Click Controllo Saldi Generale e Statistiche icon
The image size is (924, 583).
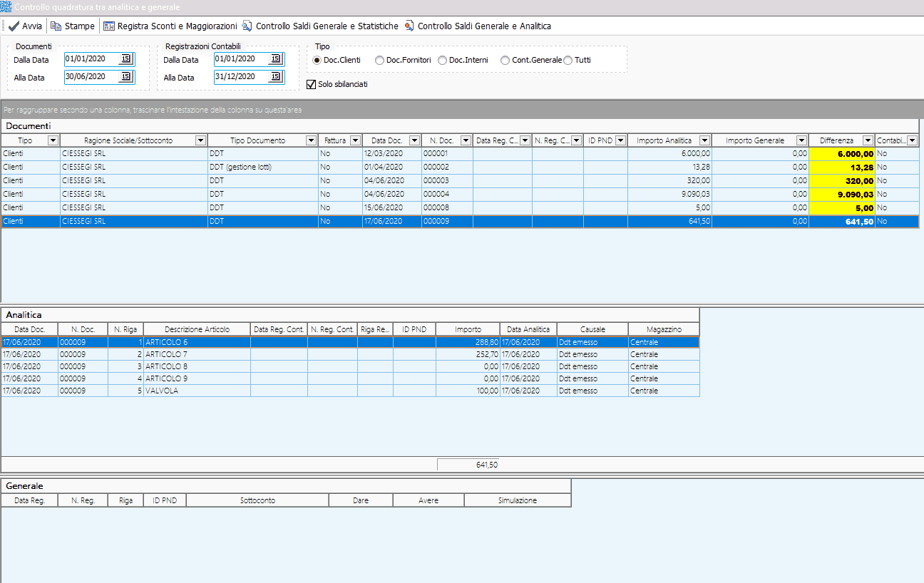[x=247, y=26]
